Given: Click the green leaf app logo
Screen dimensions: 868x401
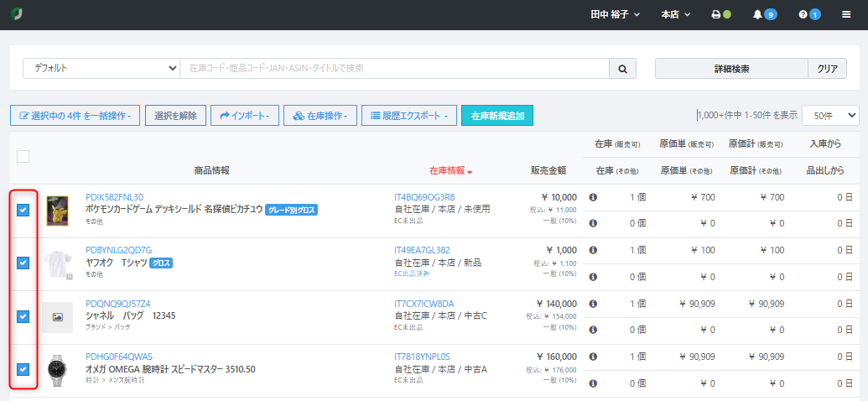Looking at the screenshot, I should pyautogui.click(x=17, y=14).
